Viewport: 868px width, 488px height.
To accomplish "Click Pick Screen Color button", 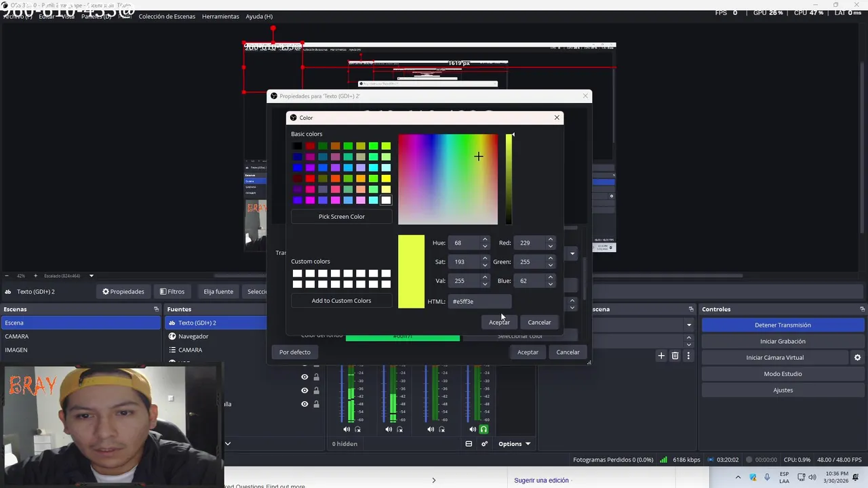I will click(x=342, y=216).
